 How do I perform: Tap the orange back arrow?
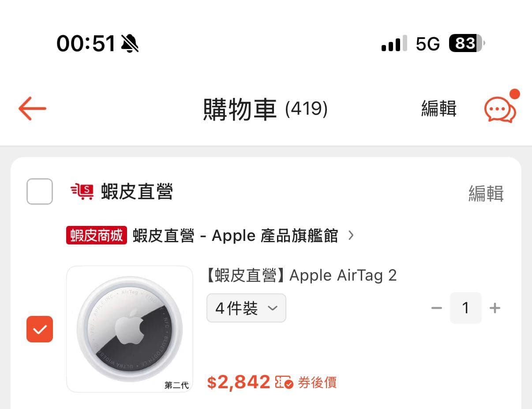pyautogui.click(x=32, y=108)
